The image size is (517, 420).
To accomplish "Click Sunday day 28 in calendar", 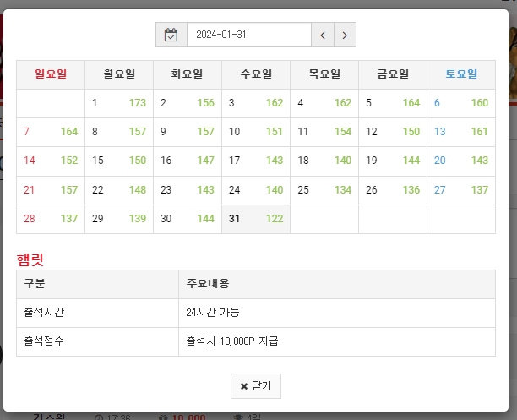I will click(x=51, y=219).
